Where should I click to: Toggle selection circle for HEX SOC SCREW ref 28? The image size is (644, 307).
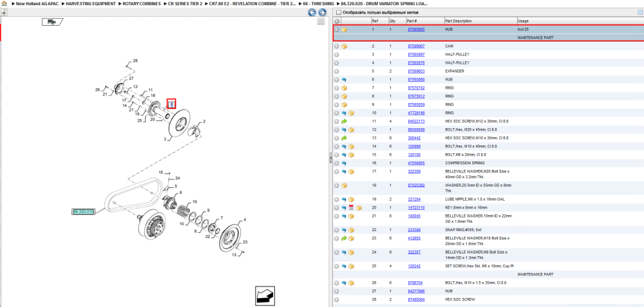pos(337,300)
